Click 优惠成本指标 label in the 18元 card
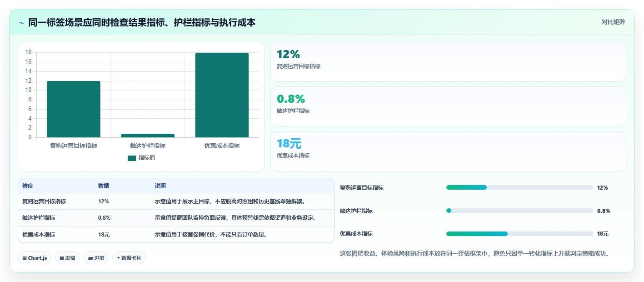The height and width of the screenshot is (282, 644). [x=293, y=156]
